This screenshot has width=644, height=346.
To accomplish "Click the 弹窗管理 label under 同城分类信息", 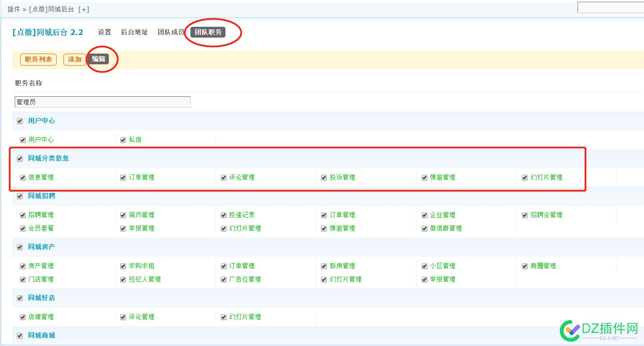I will (x=443, y=178).
